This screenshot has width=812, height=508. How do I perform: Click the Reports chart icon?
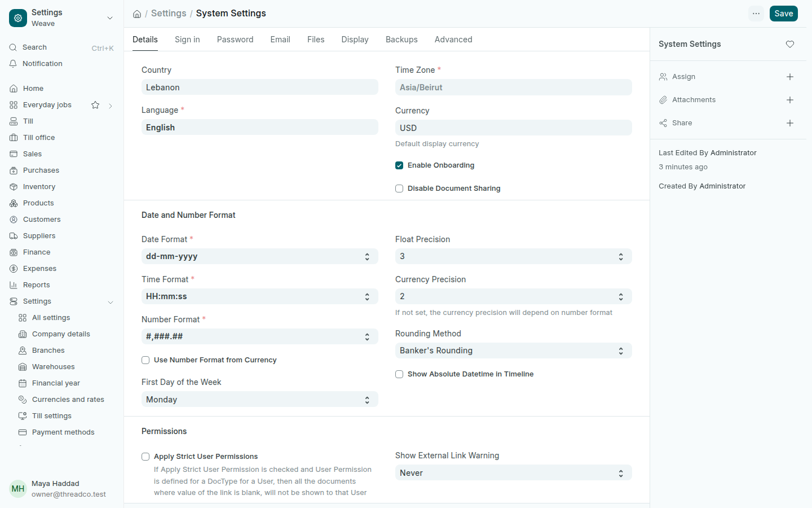tap(14, 285)
